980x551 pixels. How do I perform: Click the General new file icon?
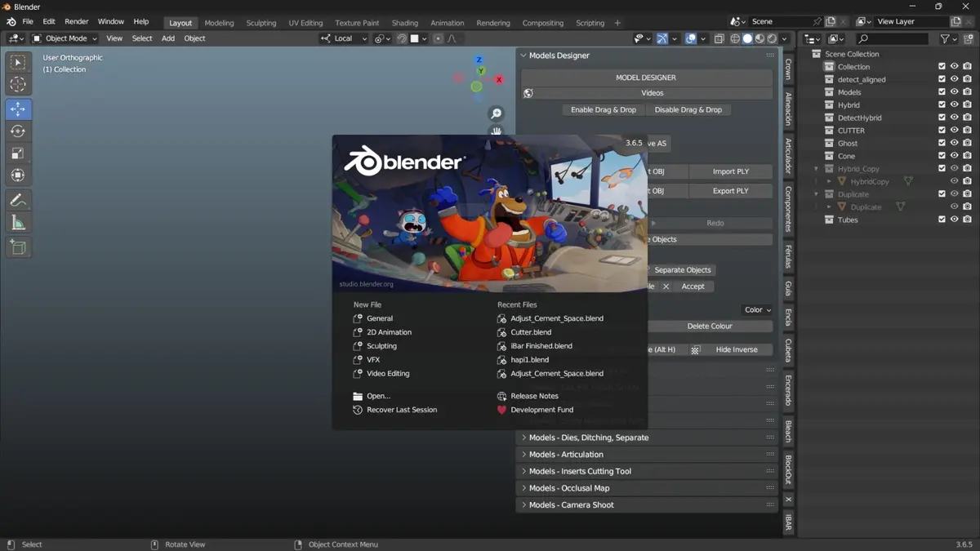[x=358, y=318]
